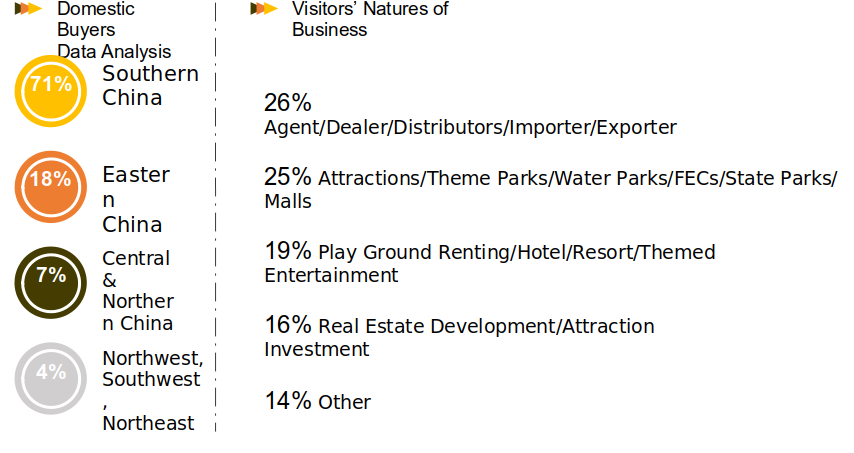Click arrow icon beside Domestic Buyers heading
Screen dimensions: 854x453
click(28, 9)
